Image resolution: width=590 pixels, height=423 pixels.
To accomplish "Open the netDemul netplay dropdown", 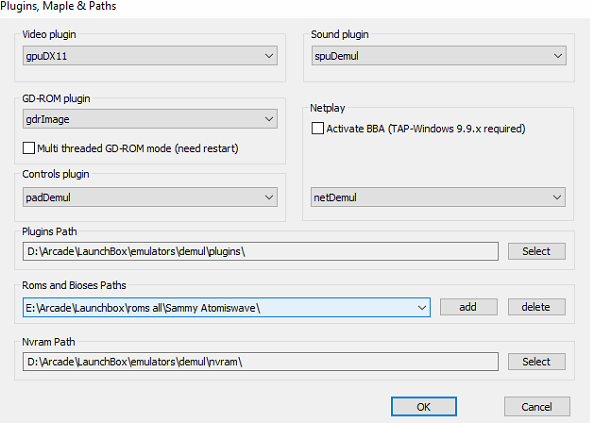I will (x=438, y=197).
